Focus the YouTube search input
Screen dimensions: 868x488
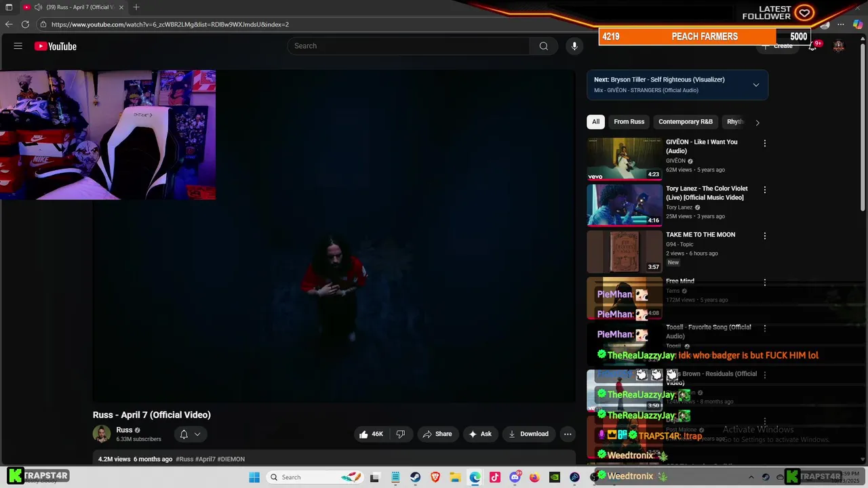pyautogui.click(x=409, y=46)
